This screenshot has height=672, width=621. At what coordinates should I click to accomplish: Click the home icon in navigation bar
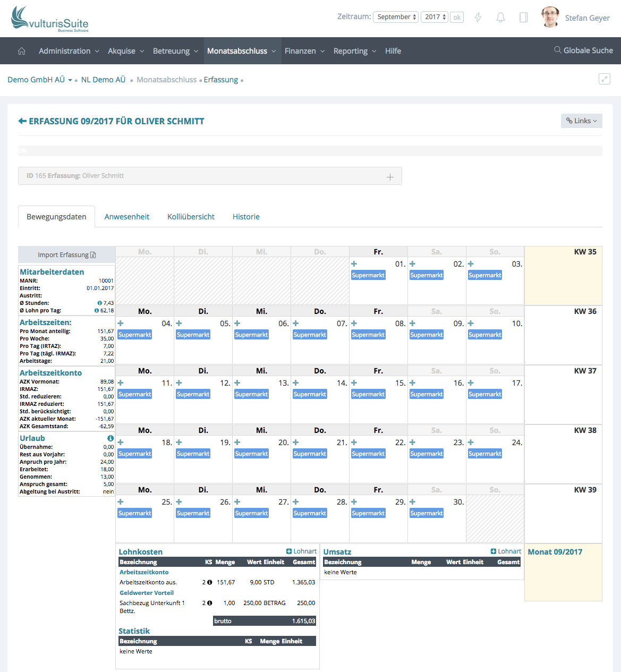(x=22, y=51)
